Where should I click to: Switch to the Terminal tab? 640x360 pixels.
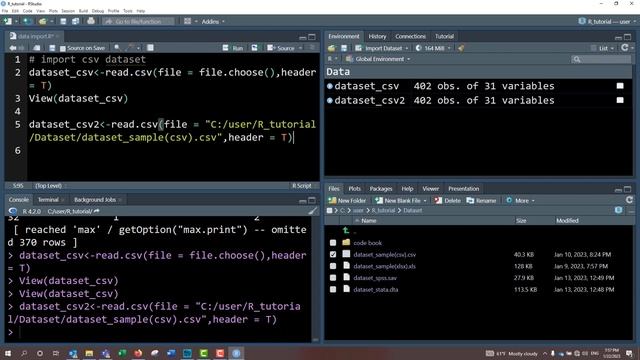[x=48, y=200]
